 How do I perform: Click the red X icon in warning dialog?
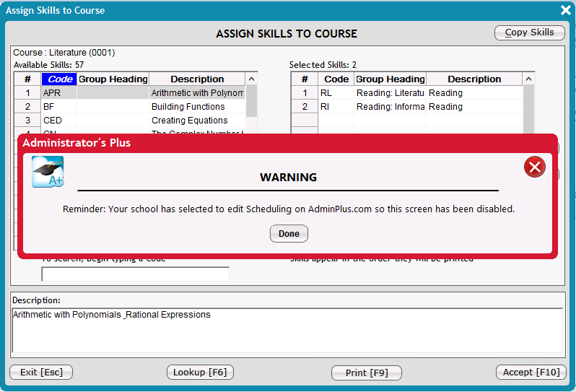pyautogui.click(x=534, y=167)
